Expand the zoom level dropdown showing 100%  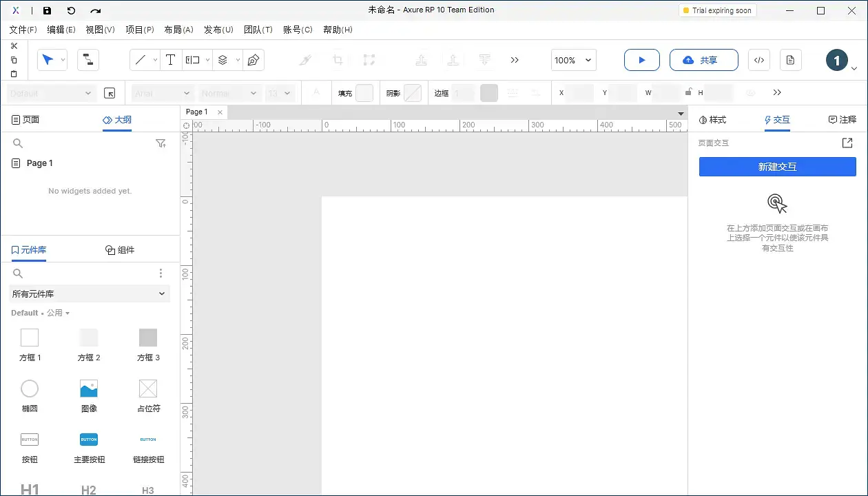[588, 60]
